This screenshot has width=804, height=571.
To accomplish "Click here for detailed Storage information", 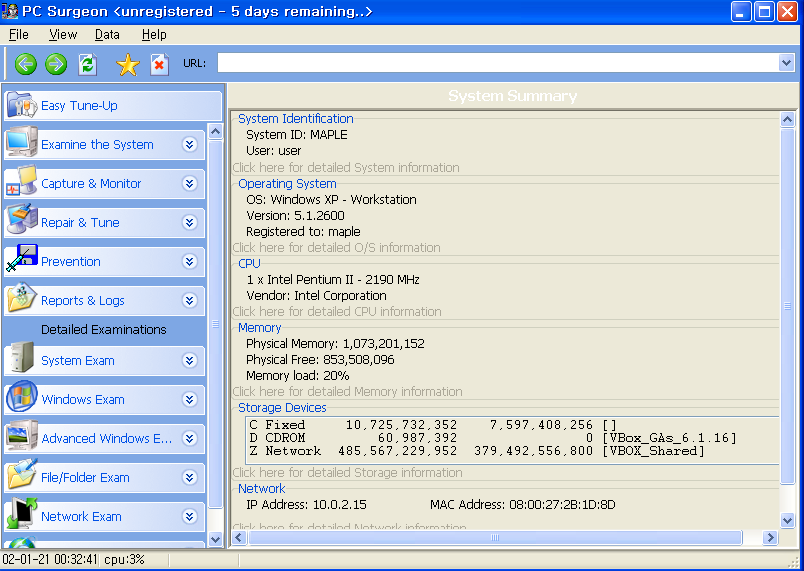I will tap(348, 473).
